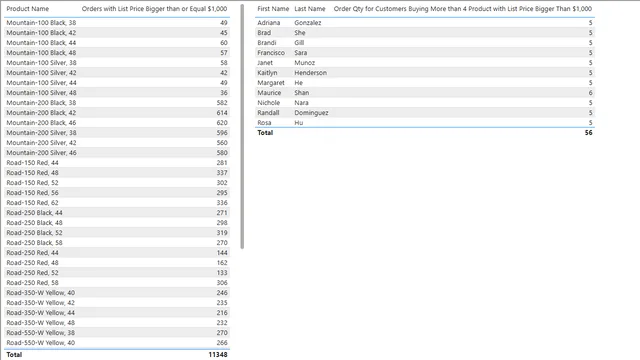Select the Mountain-100 Black, 48 product
Screen dimensions: 640x360
point(41,53)
